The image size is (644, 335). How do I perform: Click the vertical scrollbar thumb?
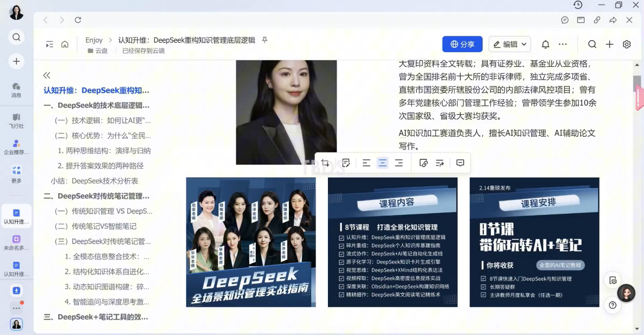[x=637, y=84]
